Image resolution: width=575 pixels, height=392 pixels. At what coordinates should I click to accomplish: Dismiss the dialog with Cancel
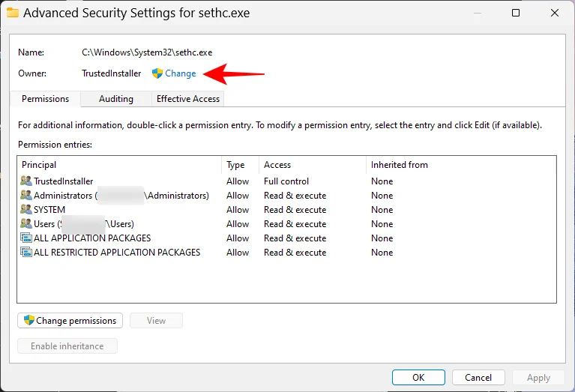point(478,377)
